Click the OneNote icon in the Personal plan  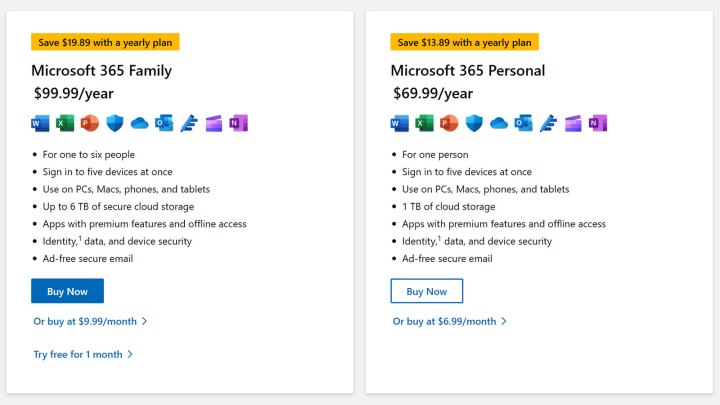click(x=598, y=123)
